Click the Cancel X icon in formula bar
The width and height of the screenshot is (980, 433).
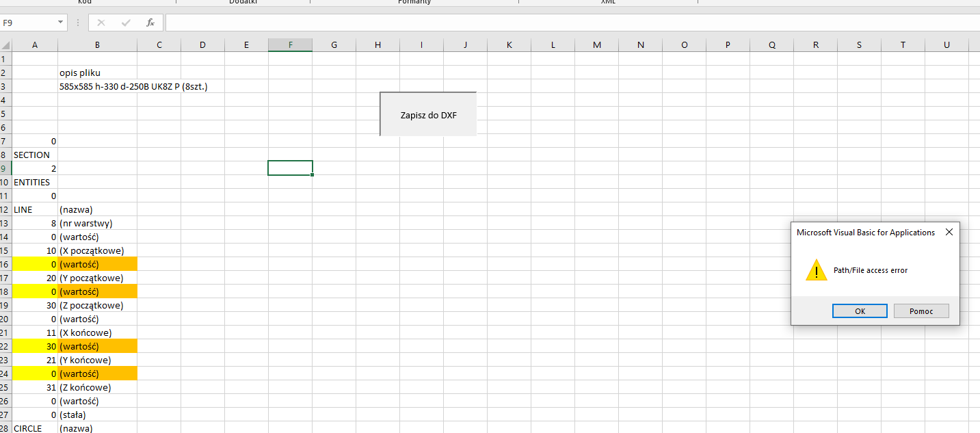click(101, 23)
